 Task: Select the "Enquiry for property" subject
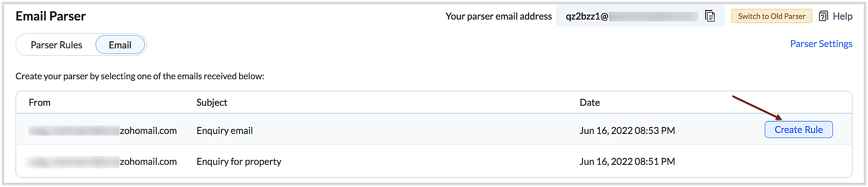point(239,161)
